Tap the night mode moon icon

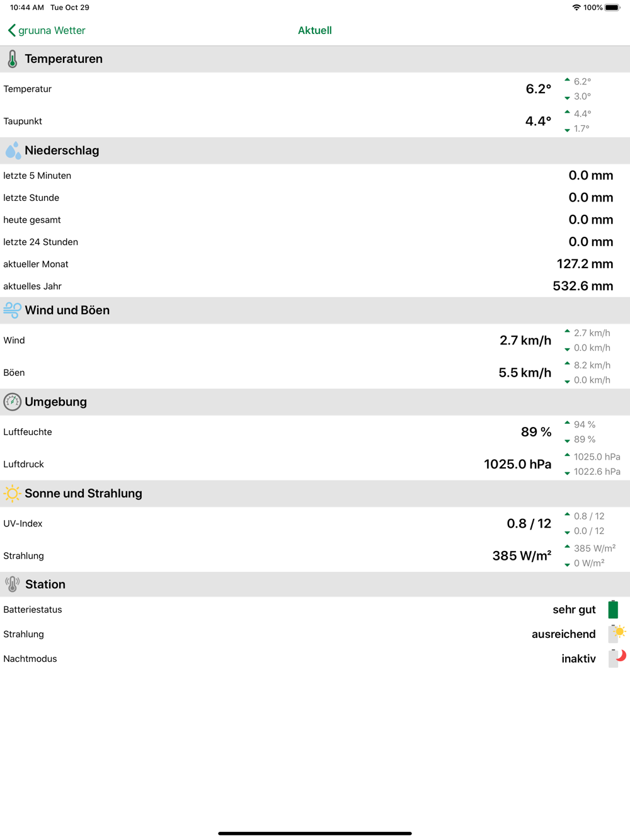[617, 658]
